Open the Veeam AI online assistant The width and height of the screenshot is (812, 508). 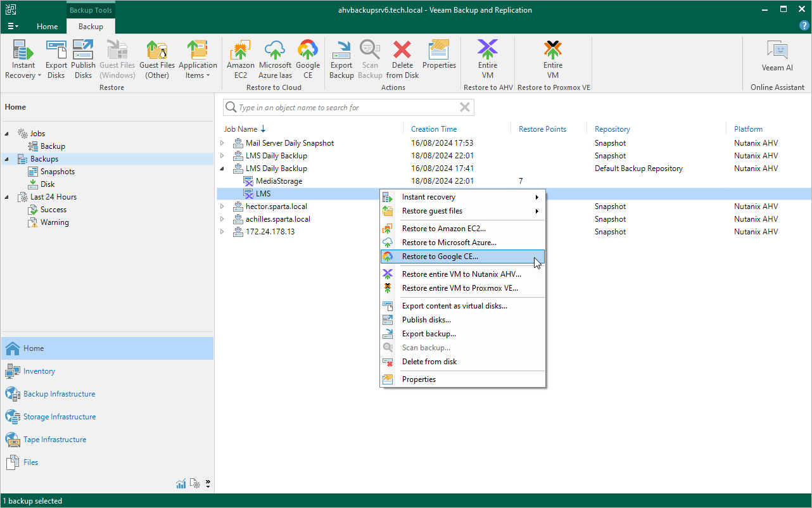777,57
